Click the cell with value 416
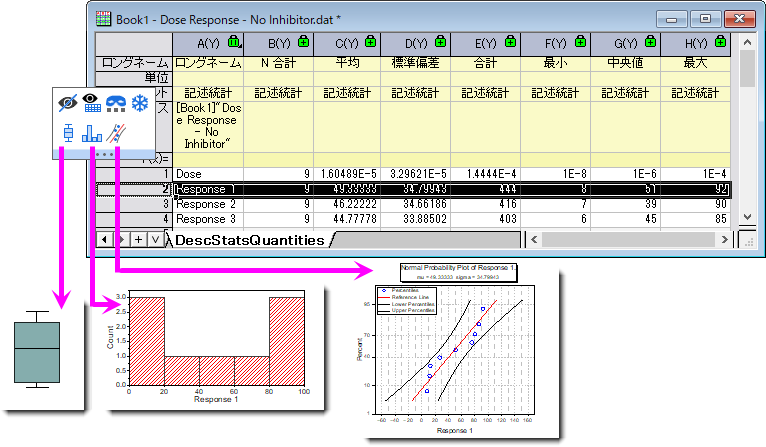 [x=486, y=204]
